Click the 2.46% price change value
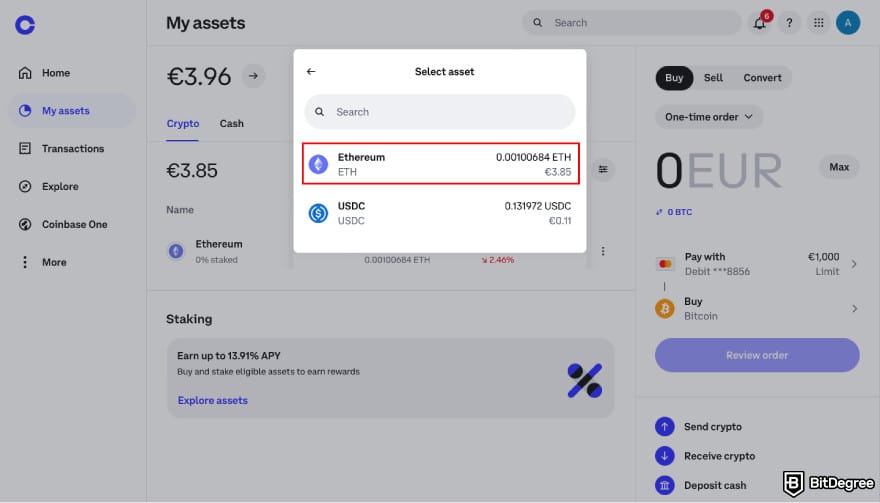 click(x=498, y=260)
